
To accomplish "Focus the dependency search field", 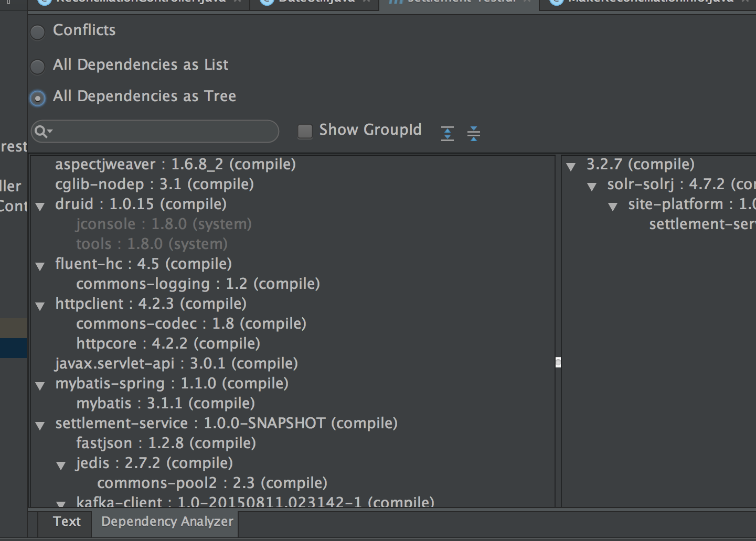I will pos(155,132).
